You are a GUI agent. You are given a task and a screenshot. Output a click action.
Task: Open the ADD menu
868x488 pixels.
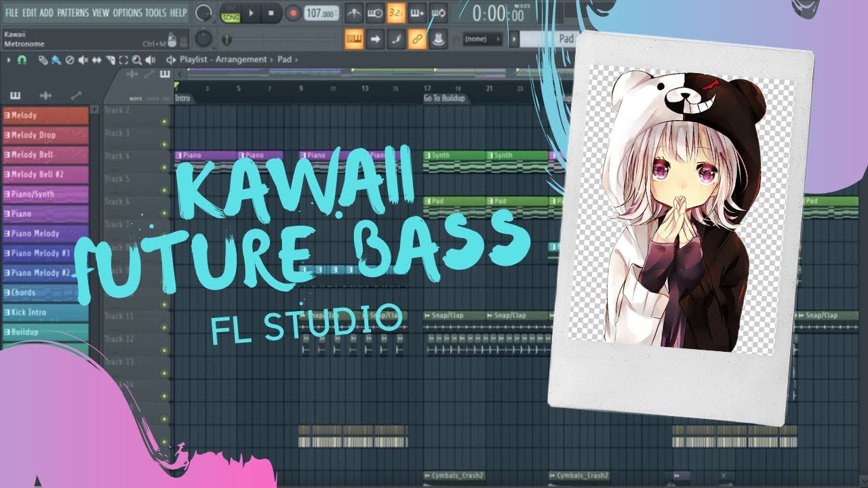coord(47,13)
